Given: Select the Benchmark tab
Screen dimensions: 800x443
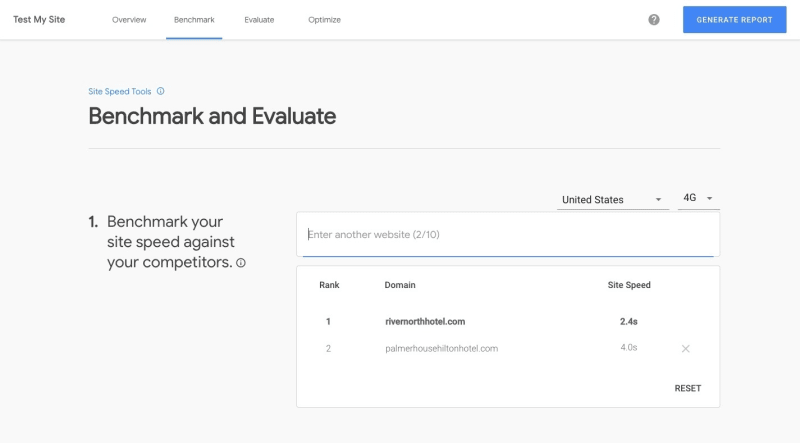Looking at the screenshot, I should click(x=194, y=20).
